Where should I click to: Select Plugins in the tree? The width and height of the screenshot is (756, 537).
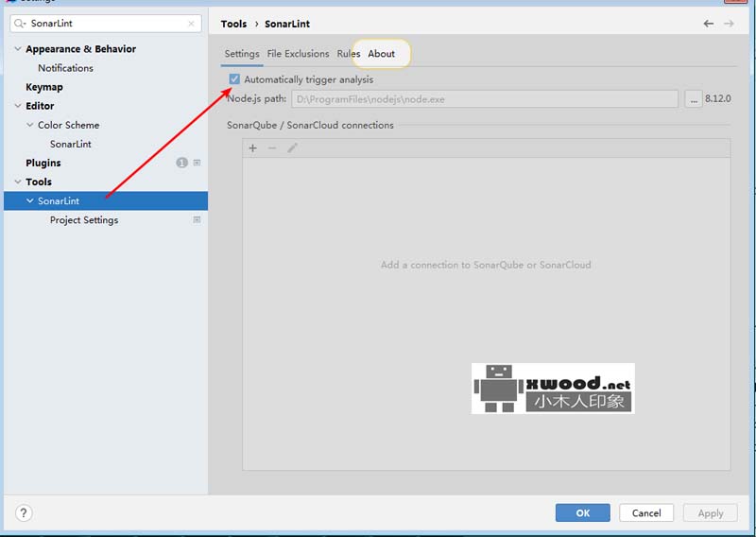coord(43,163)
